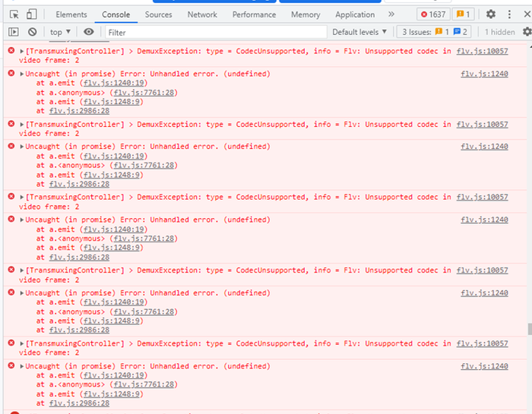Click the 3 Issues button

(435, 32)
